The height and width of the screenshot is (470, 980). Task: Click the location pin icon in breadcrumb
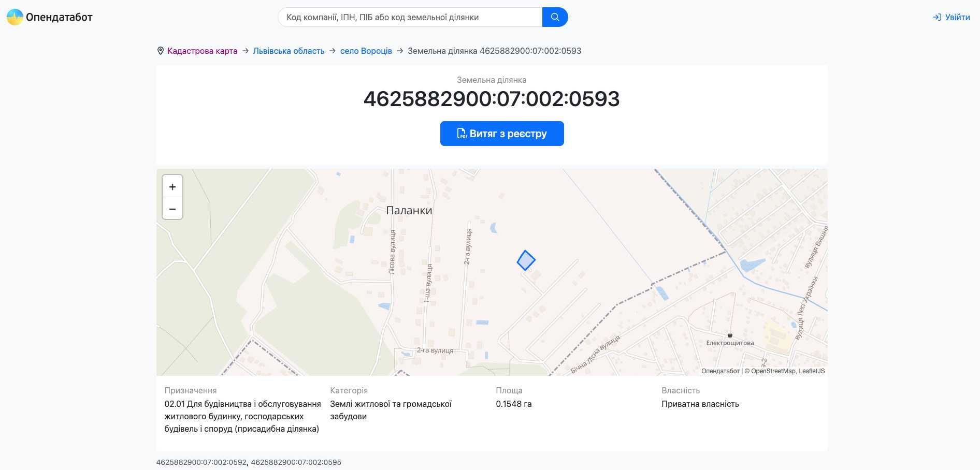click(x=161, y=51)
